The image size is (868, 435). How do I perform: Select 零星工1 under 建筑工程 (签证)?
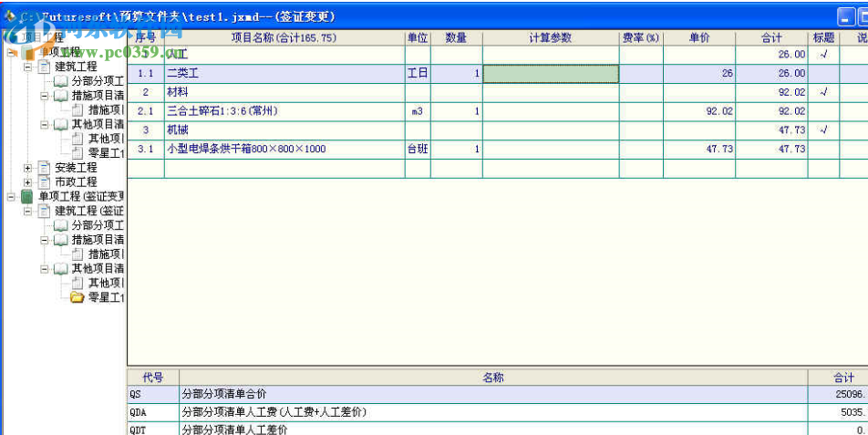[x=107, y=297]
